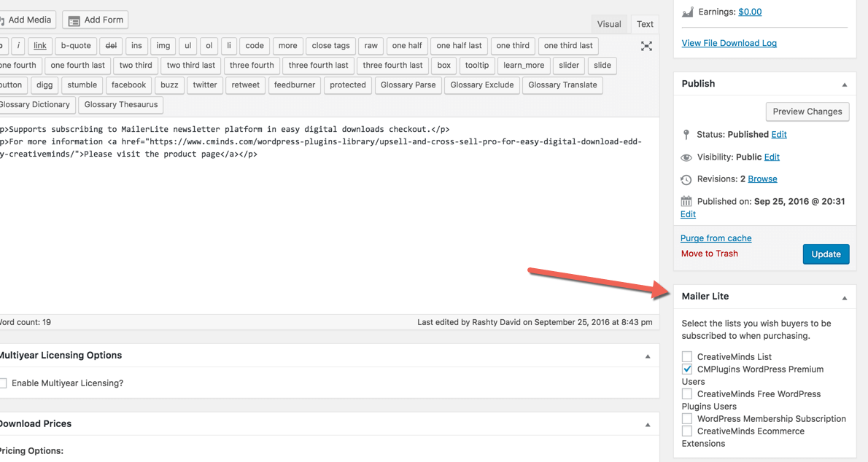Viewport: 868px width, 462px height.
Task: Click the Add Form button
Action: 95,20
